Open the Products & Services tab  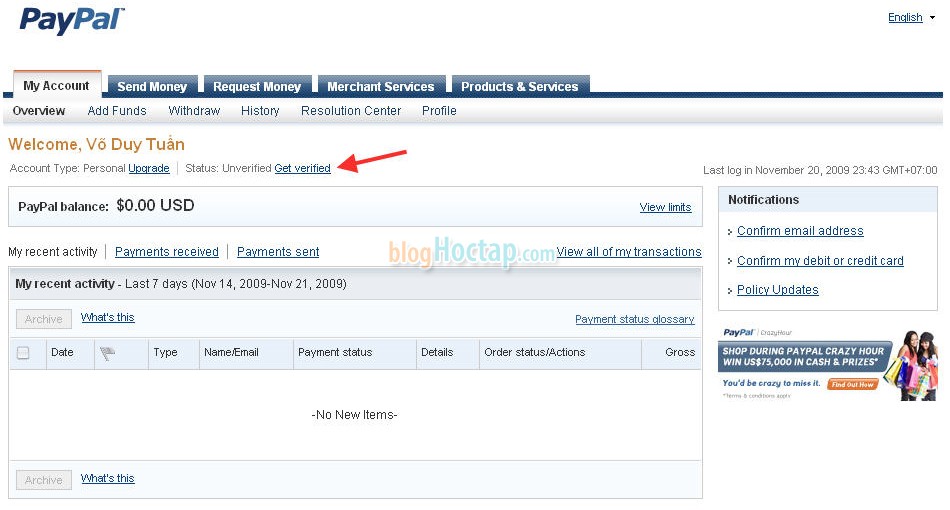pos(520,87)
